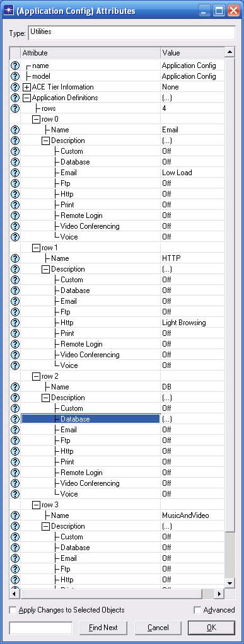Click the OK button

[212, 628]
